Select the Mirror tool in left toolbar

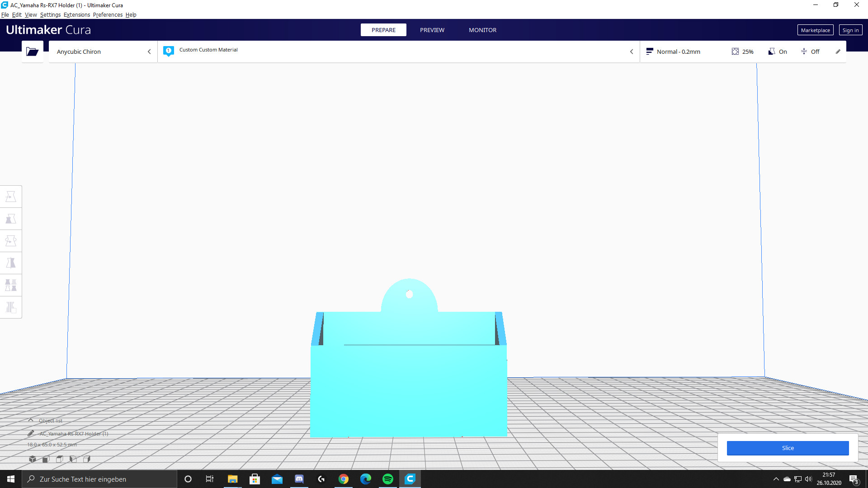11,263
